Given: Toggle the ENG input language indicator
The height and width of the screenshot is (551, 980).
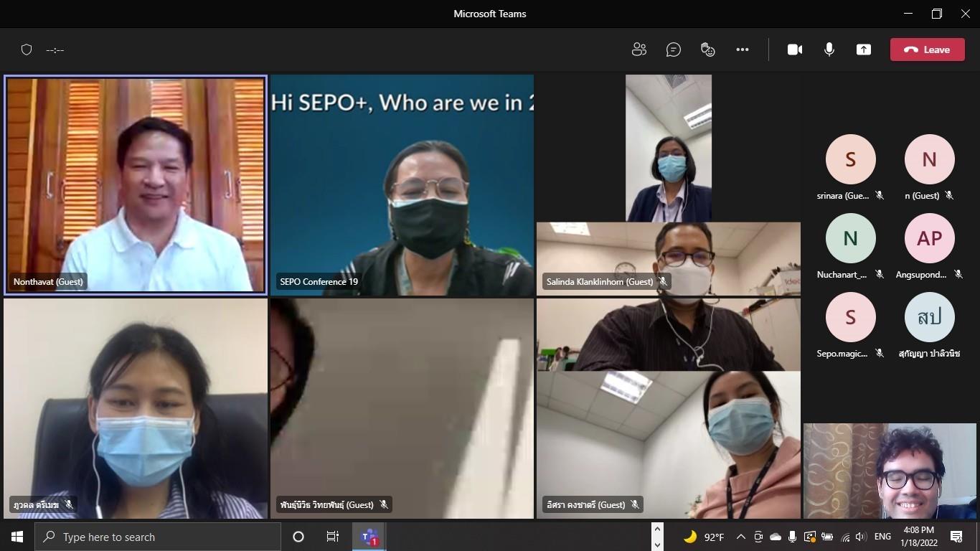Looking at the screenshot, I should point(882,537).
